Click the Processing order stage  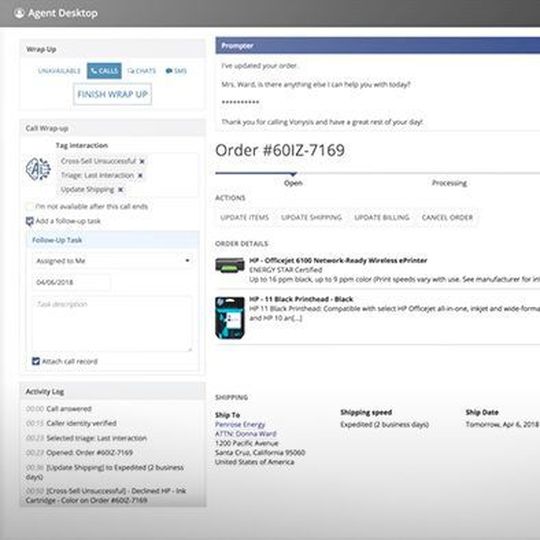[x=449, y=183]
